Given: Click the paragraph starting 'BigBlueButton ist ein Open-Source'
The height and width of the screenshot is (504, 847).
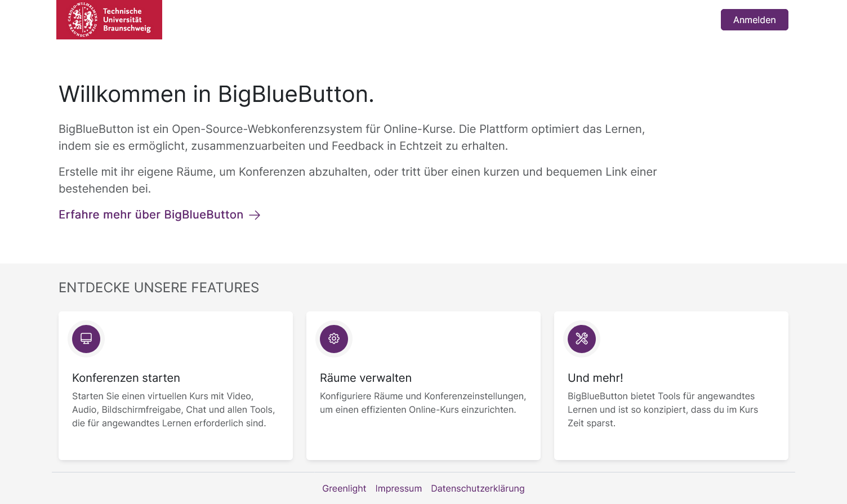Looking at the screenshot, I should click(x=352, y=137).
